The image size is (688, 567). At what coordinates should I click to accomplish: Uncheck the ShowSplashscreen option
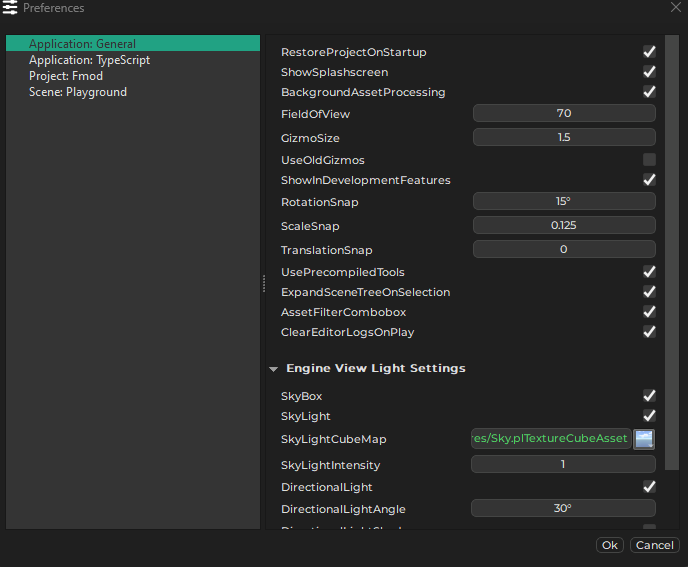[x=649, y=72]
